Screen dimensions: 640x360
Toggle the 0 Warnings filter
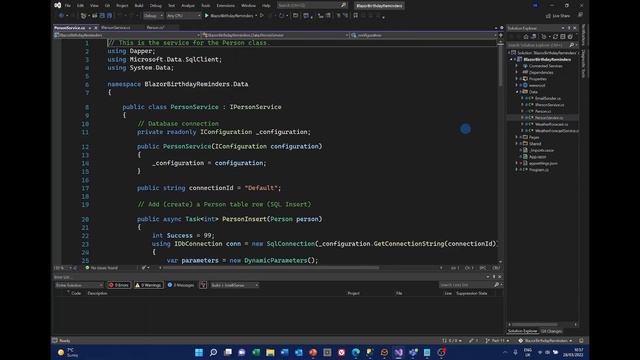coord(149,285)
